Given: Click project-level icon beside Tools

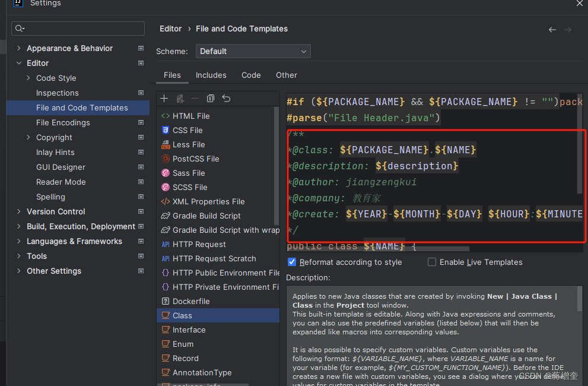Looking at the screenshot, I should 141,256.
